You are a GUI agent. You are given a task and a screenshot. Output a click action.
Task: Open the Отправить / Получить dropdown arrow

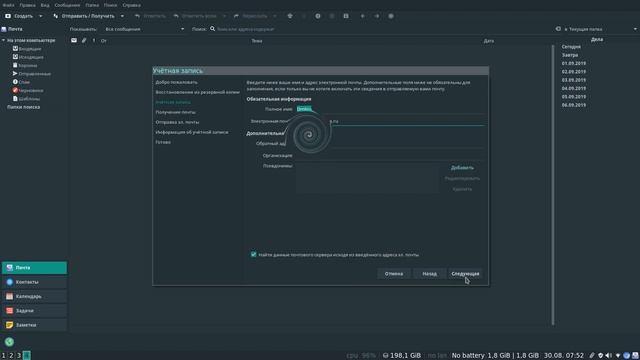[x=122, y=16]
